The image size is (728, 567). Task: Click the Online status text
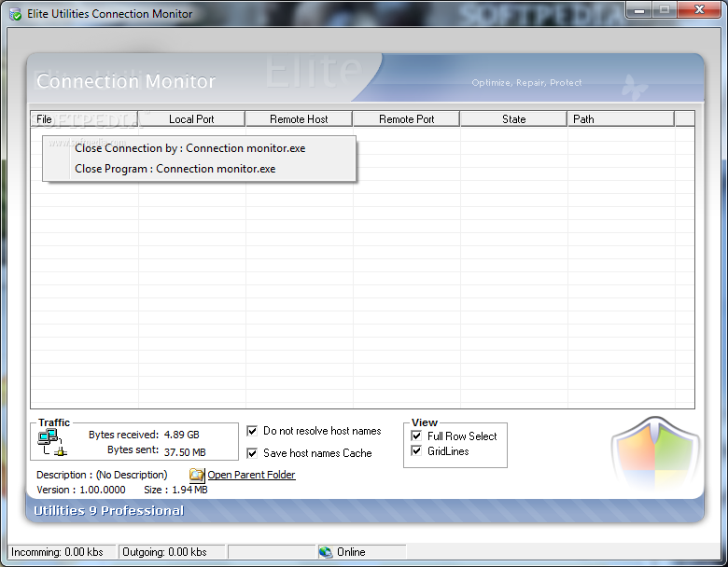[351, 552]
